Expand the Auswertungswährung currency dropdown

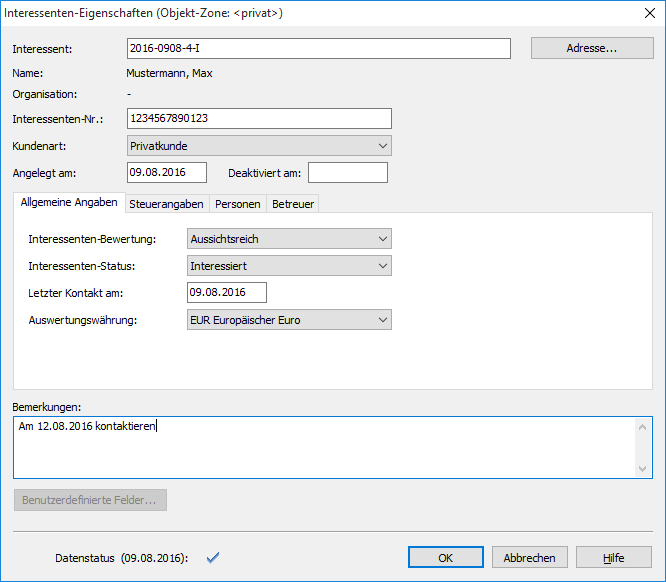click(289, 320)
